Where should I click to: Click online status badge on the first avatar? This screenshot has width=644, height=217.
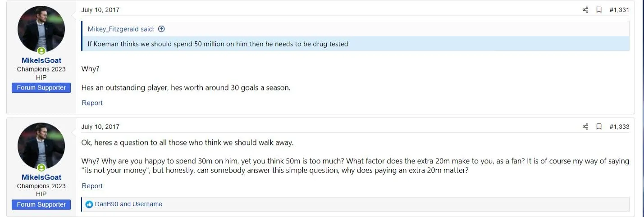click(41, 51)
